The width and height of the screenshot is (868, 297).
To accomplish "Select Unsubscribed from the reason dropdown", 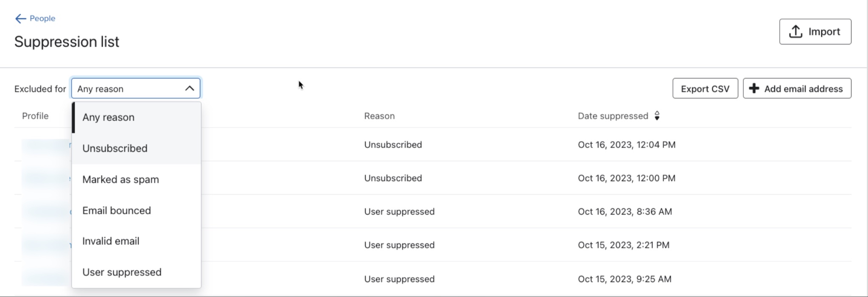I will coord(115,148).
